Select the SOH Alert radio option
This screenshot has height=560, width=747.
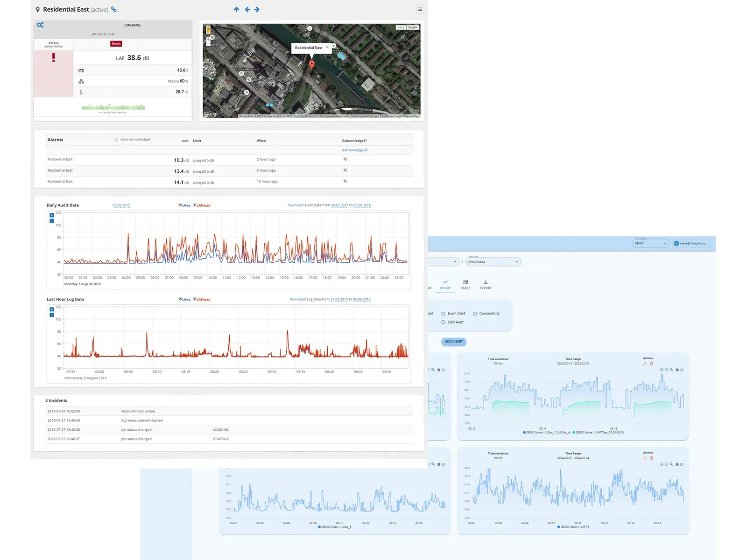point(443,322)
